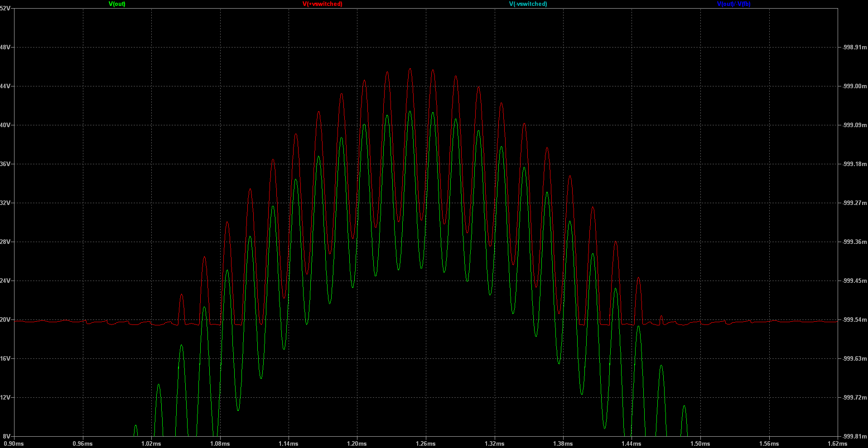
Task: Click the 8V label on left axis
Action: pyautogui.click(x=6, y=436)
